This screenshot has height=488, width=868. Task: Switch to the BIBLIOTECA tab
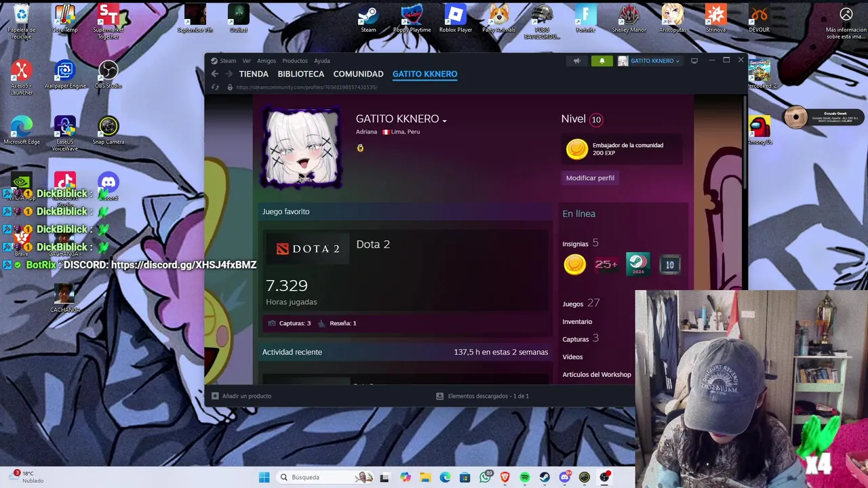coord(301,74)
